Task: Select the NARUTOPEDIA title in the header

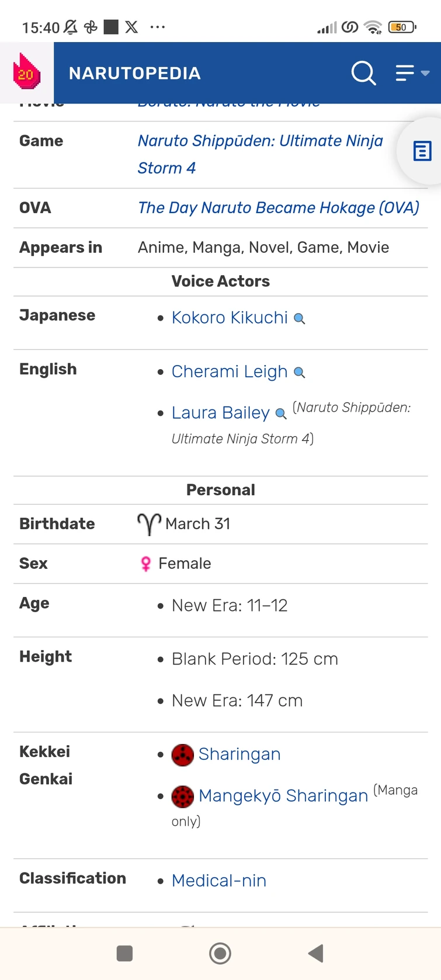Action: pos(134,73)
